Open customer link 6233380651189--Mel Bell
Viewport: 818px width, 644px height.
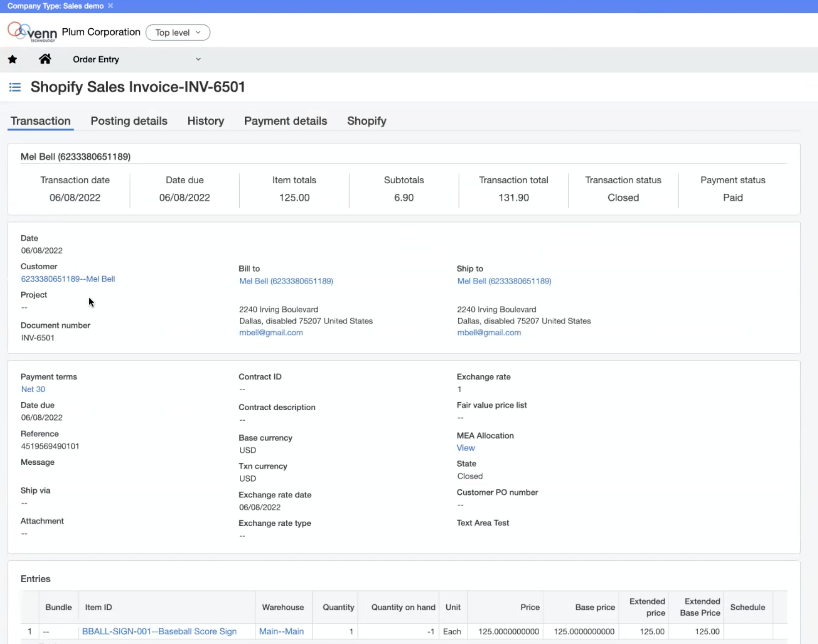click(68, 279)
